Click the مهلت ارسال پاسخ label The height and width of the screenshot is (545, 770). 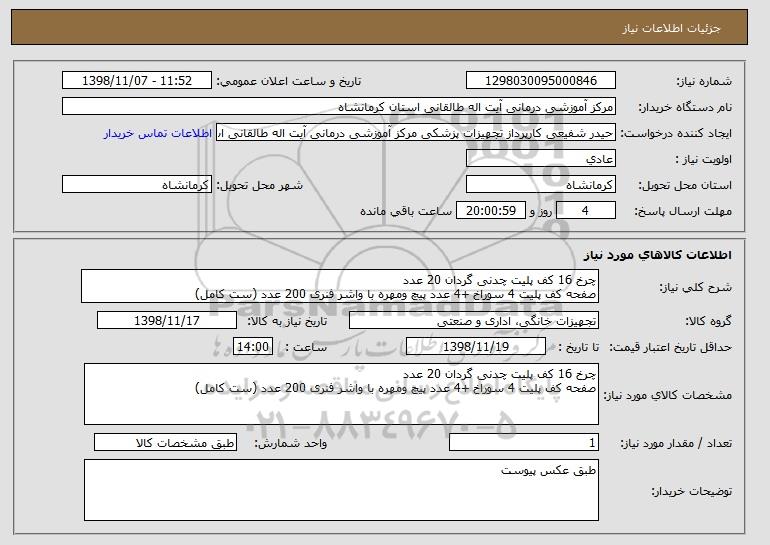683,212
